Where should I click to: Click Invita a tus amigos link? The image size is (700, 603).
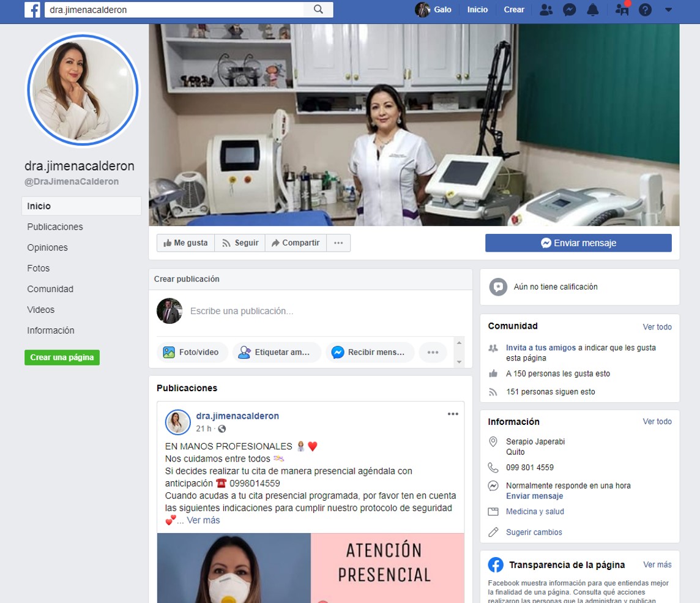[541, 348]
